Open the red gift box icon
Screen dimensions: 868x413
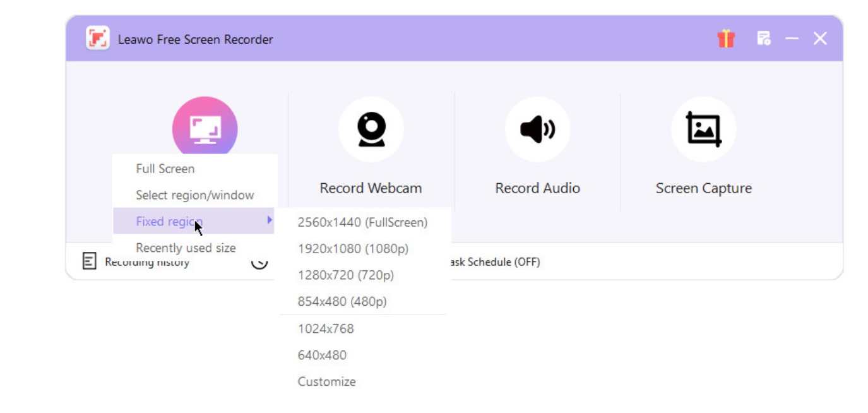click(x=726, y=39)
